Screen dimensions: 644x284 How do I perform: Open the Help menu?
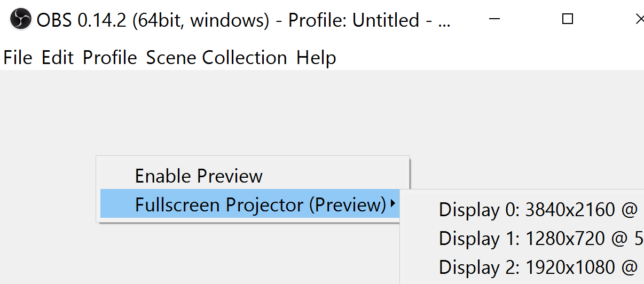316,57
